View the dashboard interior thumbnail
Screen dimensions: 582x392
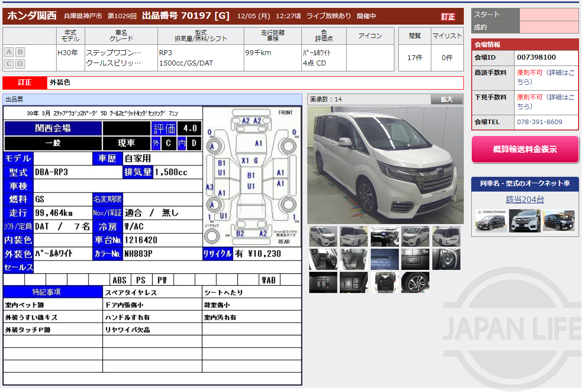[385, 236]
